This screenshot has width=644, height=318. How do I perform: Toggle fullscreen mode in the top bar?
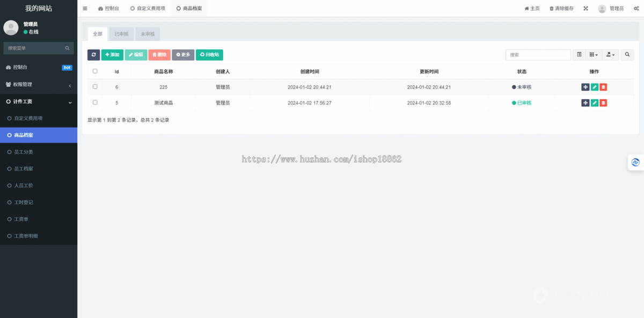click(x=586, y=8)
